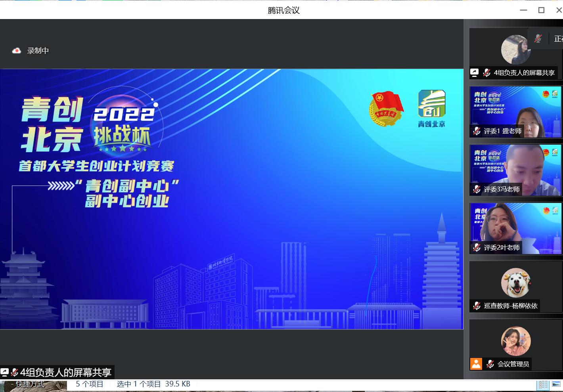
Task: Maximize the 腾讯会议 window
Action: [x=541, y=10]
